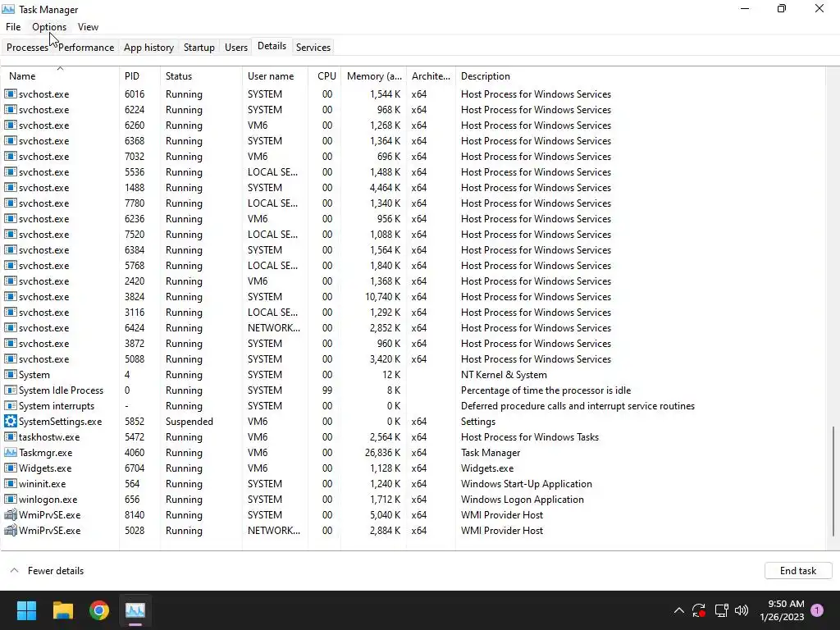Viewport: 840px width, 630px height.
Task: Open the clock showing 9:50 AM
Action: [x=782, y=610]
